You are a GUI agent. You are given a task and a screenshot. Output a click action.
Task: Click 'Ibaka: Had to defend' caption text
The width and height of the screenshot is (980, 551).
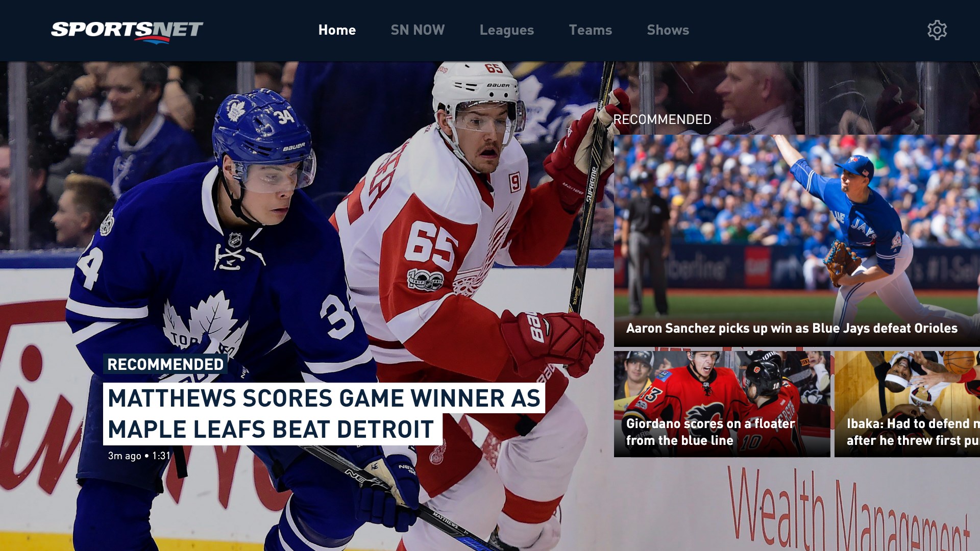click(911, 424)
